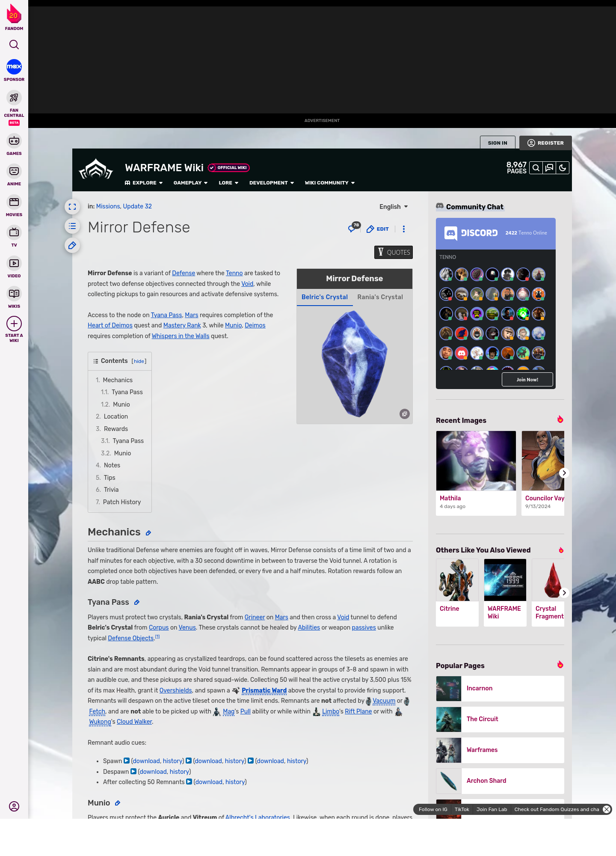Image resolution: width=616 pixels, height=856 pixels.
Task: Close the bottom Fandom promo bar
Action: click(607, 809)
